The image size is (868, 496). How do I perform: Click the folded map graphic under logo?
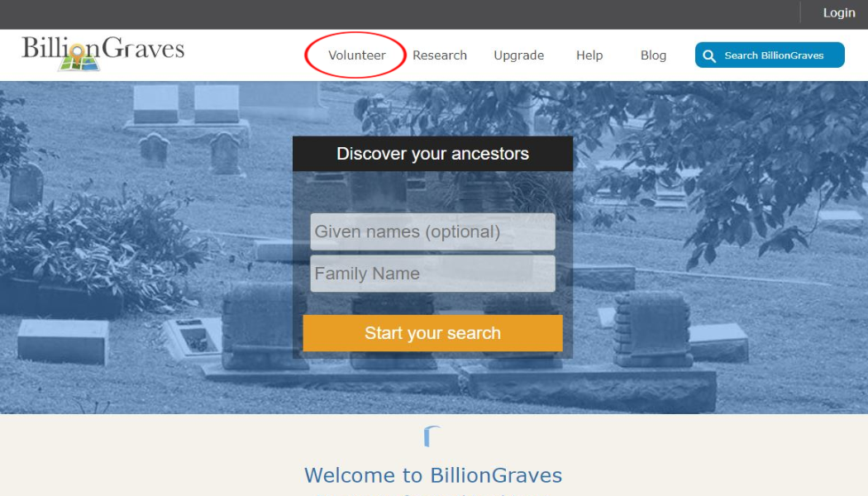[x=79, y=64]
